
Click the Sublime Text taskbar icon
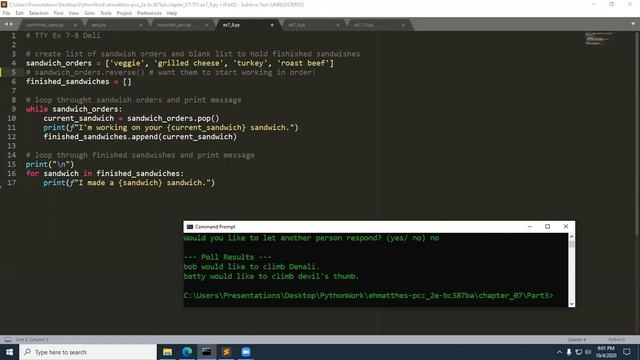[x=226, y=352]
